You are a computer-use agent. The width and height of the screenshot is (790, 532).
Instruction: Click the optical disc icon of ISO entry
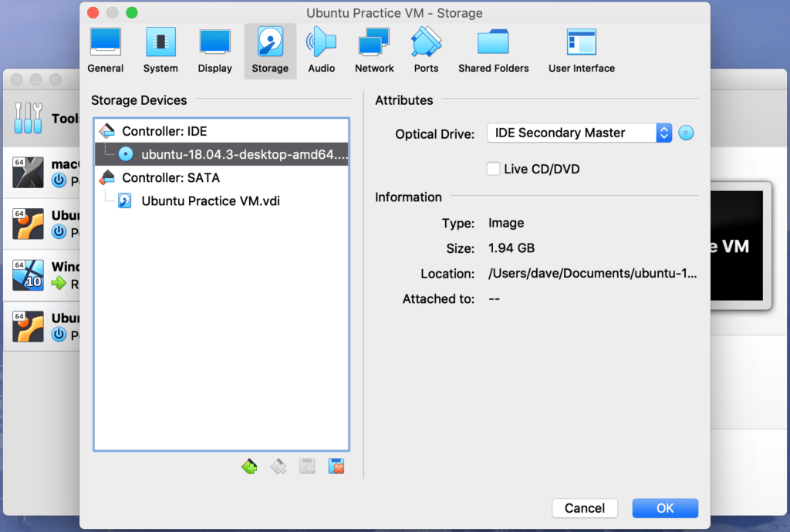tap(126, 154)
